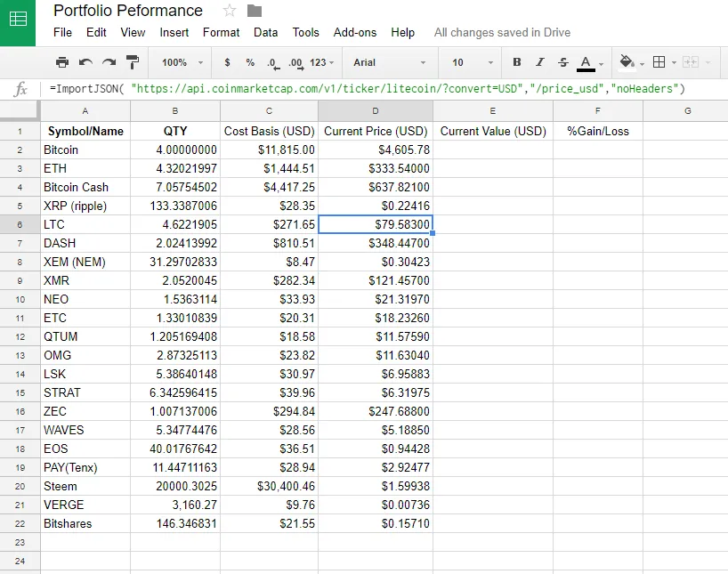Star the Portfolio Peformance document
This screenshot has height=574, width=728.
(230, 10)
